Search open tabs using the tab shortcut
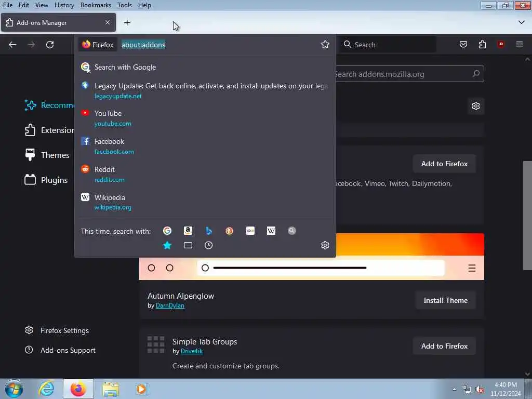 pyautogui.click(x=188, y=245)
